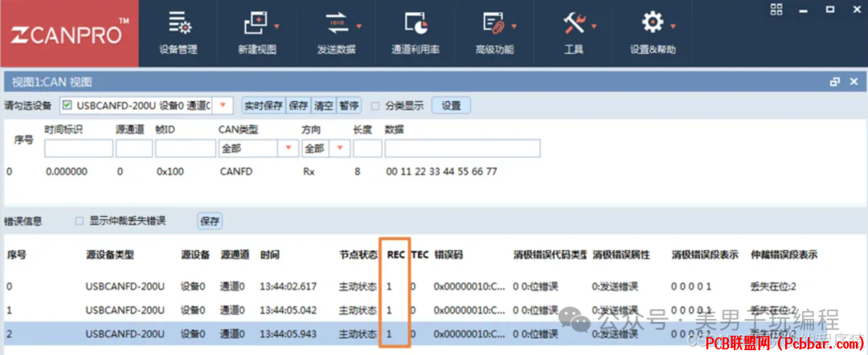Click 丢失在位:2 in the first error row
Viewport: 868px width, 355px height.
click(x=773, y=287)
